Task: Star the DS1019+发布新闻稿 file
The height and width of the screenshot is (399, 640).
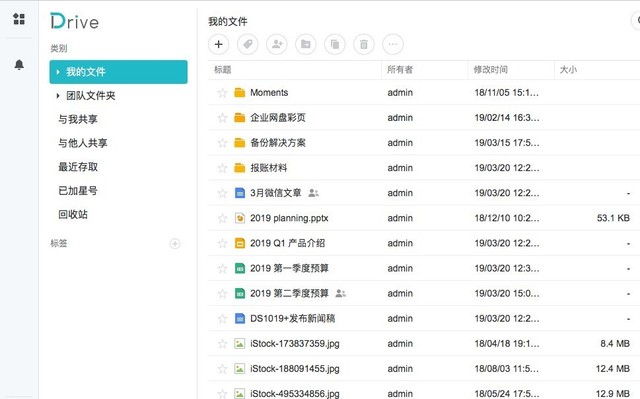Action: click(x=222, y=318)
